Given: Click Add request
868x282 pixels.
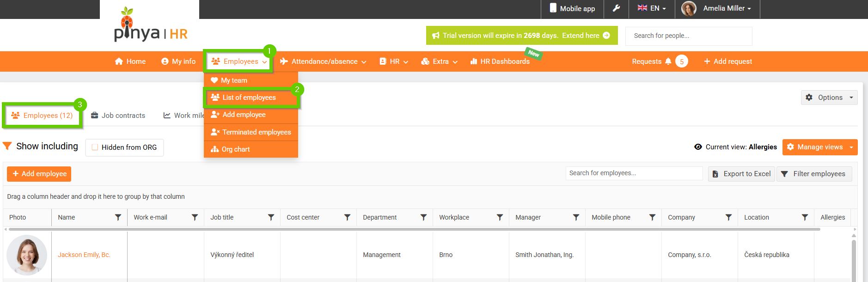Looking at the screenshot, I should coord(728,61).
